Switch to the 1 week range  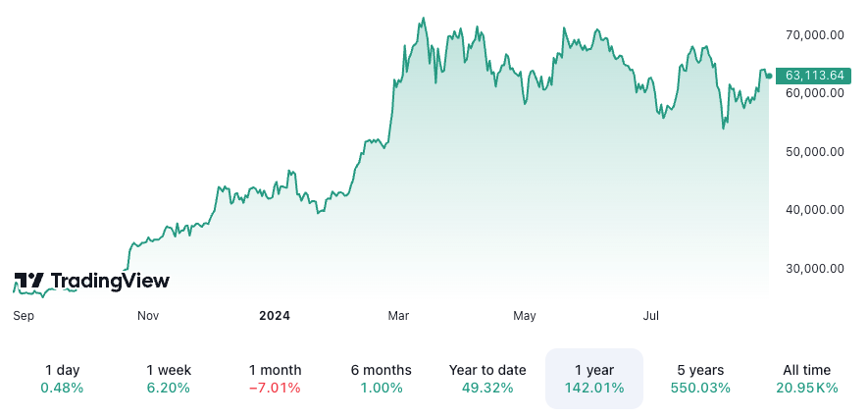point(169,378)
